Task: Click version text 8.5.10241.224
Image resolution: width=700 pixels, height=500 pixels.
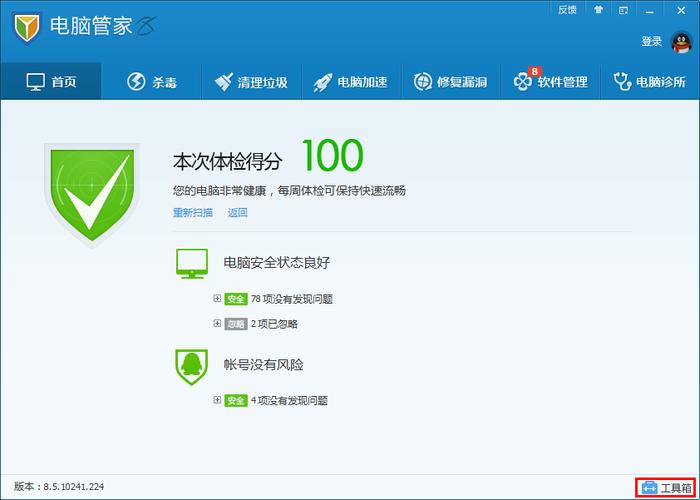Action: tap(74, 487)
